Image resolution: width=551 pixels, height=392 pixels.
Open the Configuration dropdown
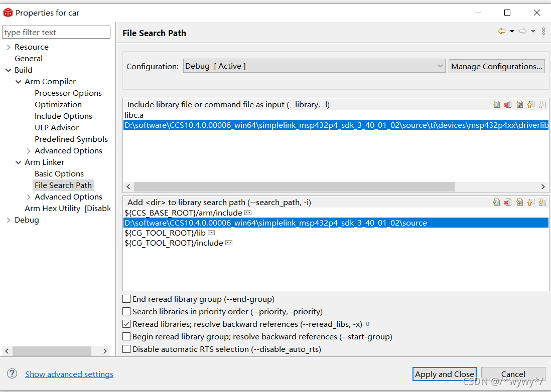314,66
